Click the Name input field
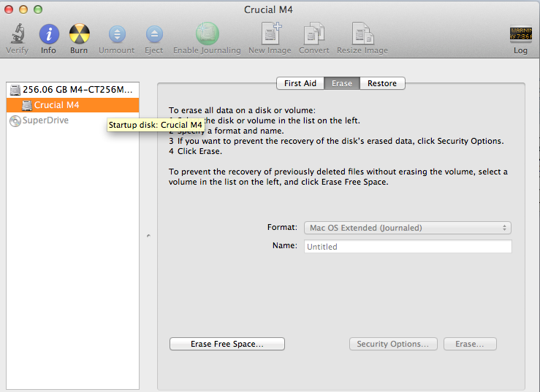Viewport: 540px width, 392px height. [x=408, y=247]
